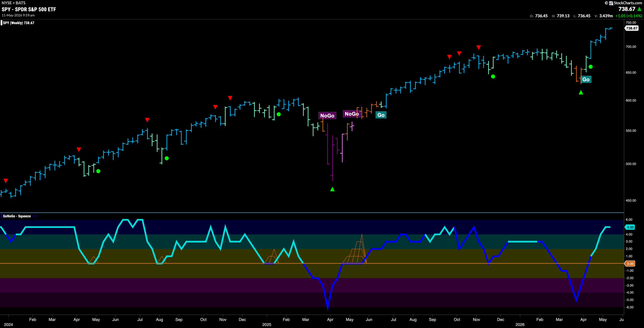Click the SPY - SPDR S&P 500 ETF title
644x328 pixels.
tap(29, 9)
